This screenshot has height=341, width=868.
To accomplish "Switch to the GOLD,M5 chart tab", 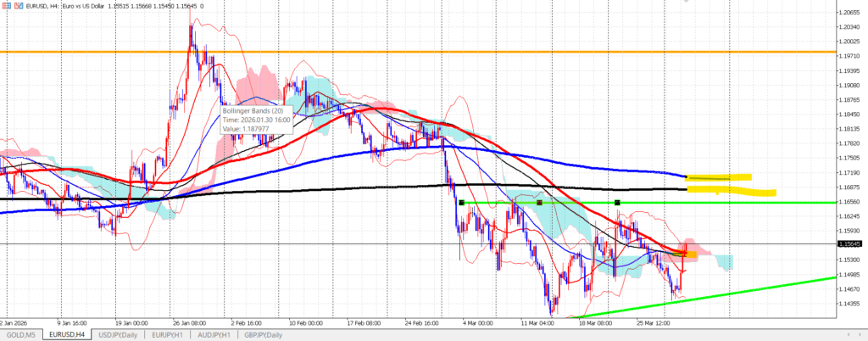I will [x=20, y=334].
